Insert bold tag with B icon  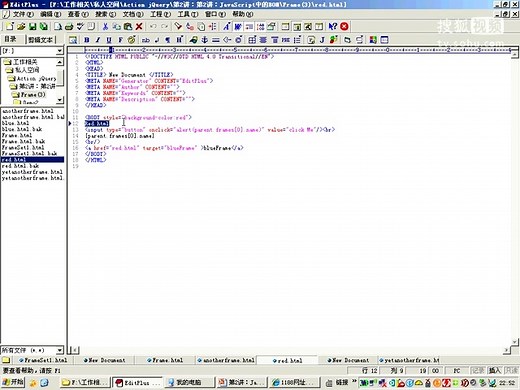[x=87, y=40]
